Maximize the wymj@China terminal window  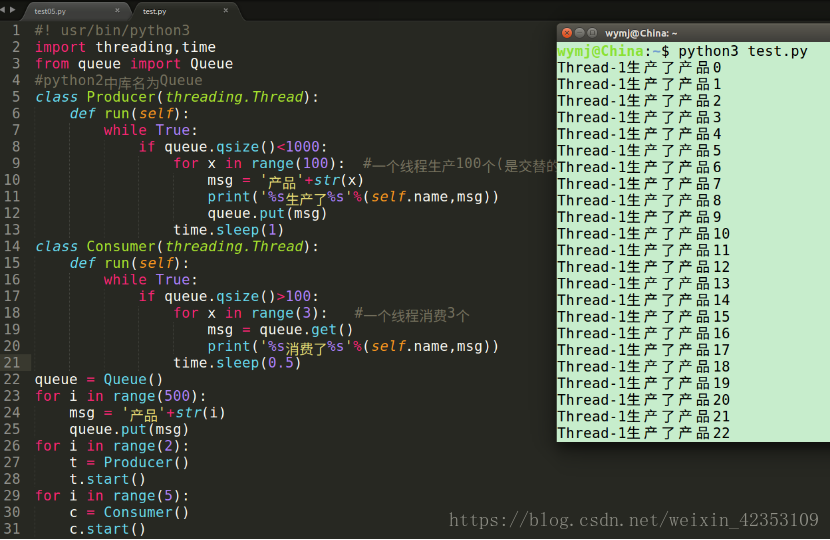(x=592, y=33)
